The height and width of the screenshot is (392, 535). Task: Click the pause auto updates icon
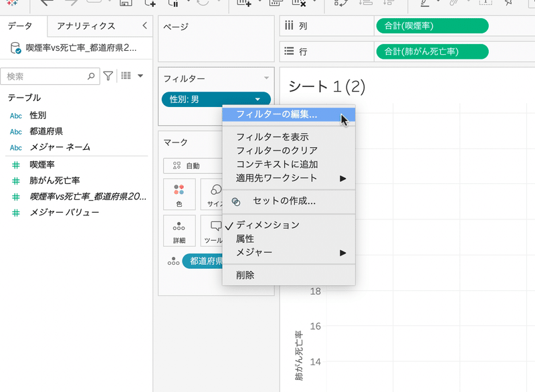[x=174, y=3]
